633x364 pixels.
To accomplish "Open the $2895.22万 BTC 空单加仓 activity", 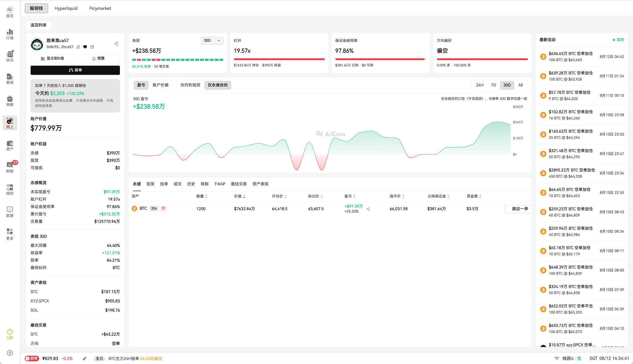I will click(582, 173).
